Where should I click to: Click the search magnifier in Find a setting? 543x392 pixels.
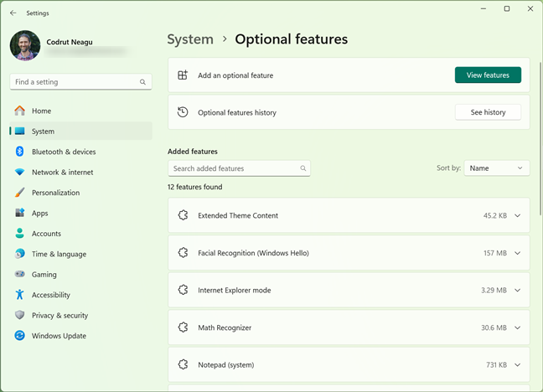click(142, 82)
